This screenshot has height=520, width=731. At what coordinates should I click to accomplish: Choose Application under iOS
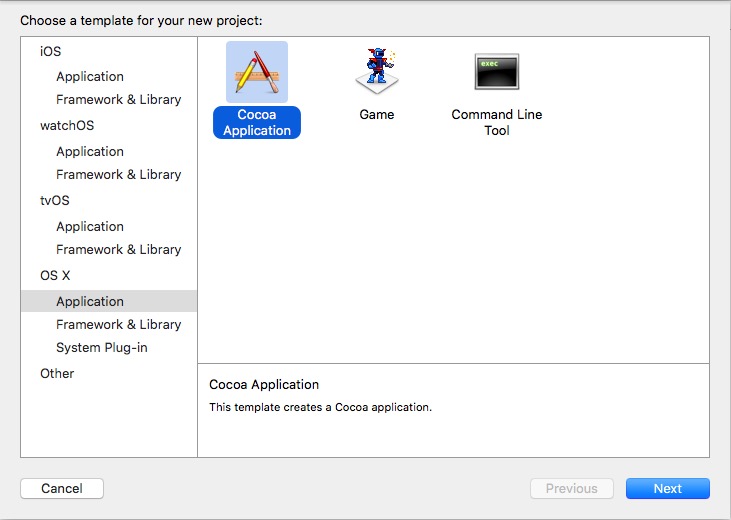point(90,76)
